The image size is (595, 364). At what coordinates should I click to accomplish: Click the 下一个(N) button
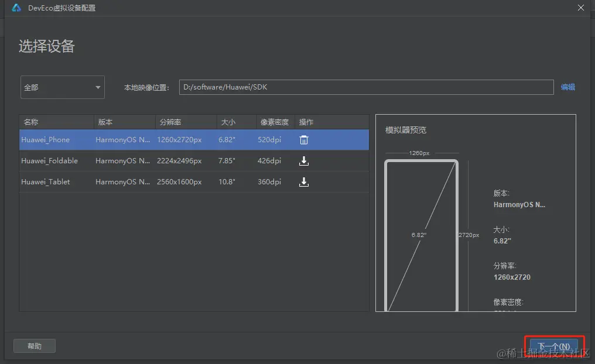[553, 346]
